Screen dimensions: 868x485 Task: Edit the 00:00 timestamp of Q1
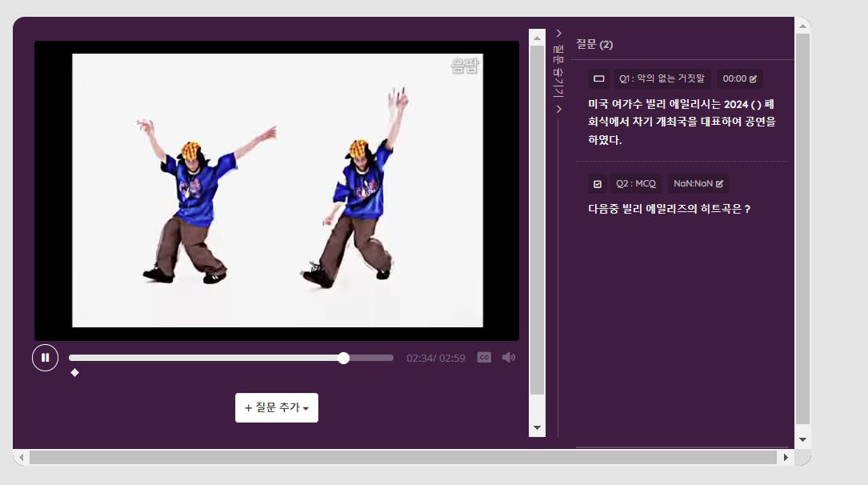point(739,78)
